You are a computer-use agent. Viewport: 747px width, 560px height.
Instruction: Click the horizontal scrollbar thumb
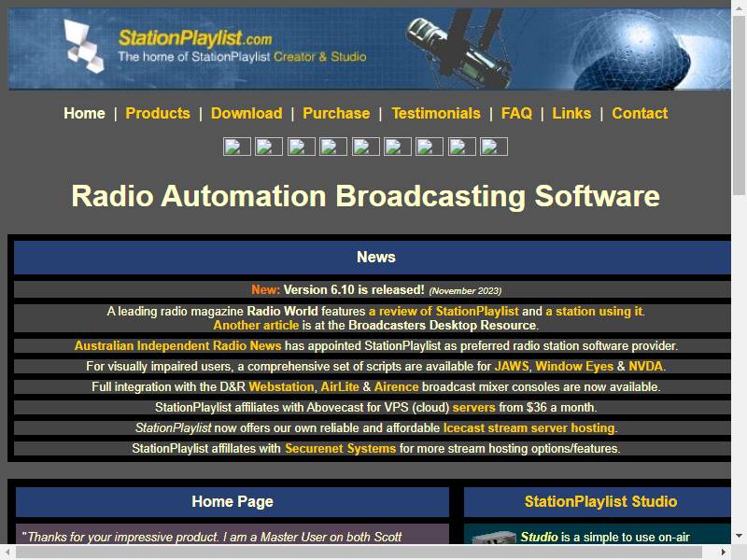pyautogui.click(x=359, y=552)
